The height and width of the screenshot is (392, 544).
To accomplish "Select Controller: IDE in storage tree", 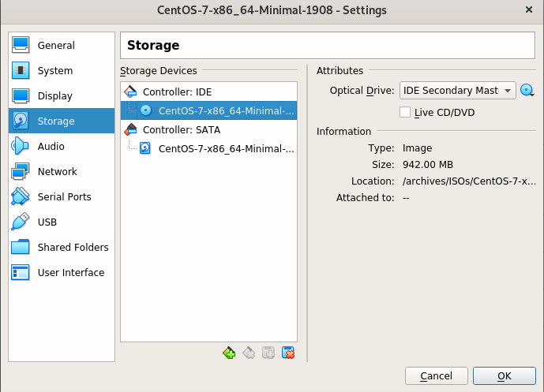I will pos(209,91).
